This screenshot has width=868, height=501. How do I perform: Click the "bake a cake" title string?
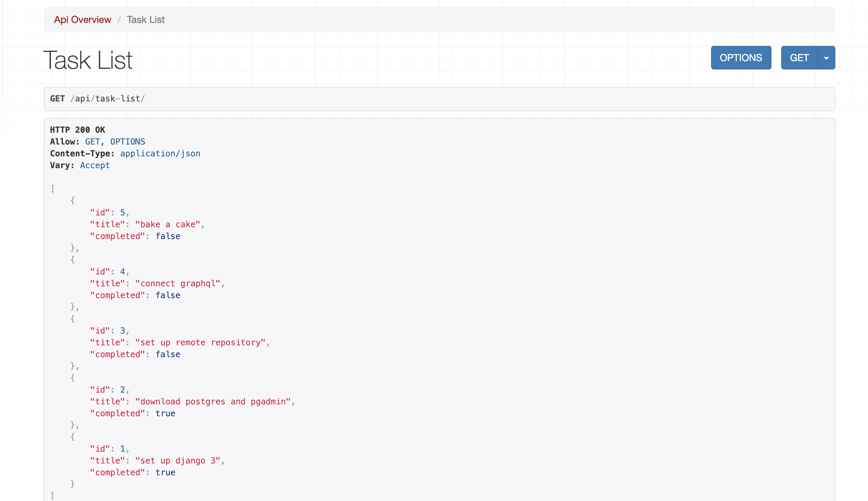coord(168,224)
